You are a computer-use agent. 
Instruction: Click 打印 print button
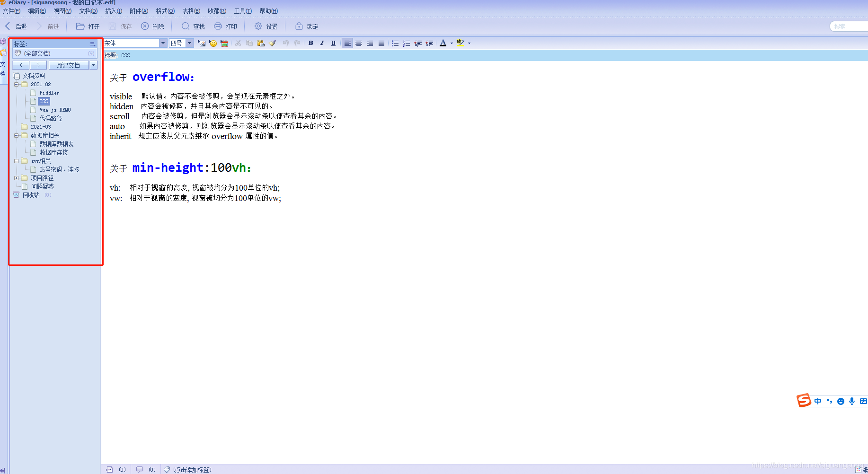pos(225,26)
